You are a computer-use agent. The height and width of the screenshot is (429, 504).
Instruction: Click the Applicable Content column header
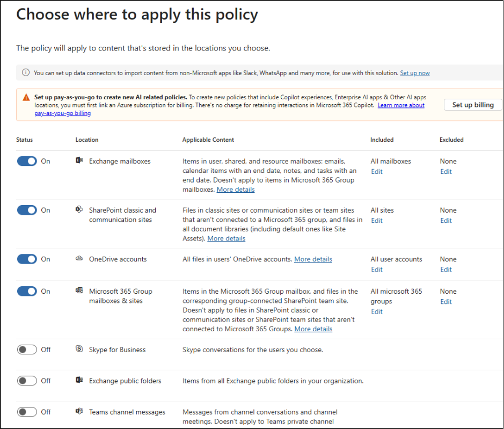point(208,140)
